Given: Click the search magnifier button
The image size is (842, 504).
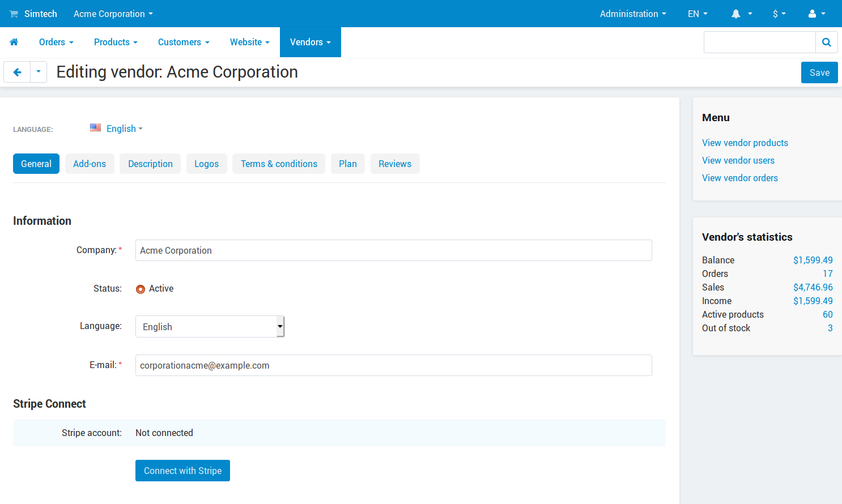Looking at the screenshot, I should [x=827, y=42].
